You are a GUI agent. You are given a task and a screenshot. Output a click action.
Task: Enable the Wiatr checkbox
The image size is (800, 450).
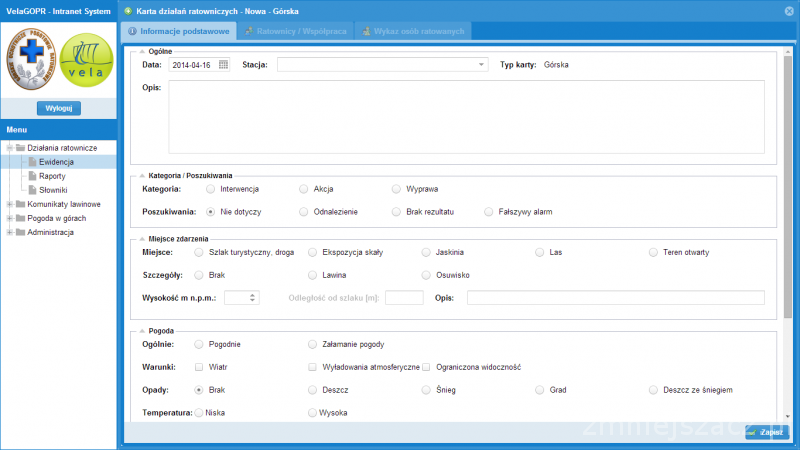click(x=199, y=367)
